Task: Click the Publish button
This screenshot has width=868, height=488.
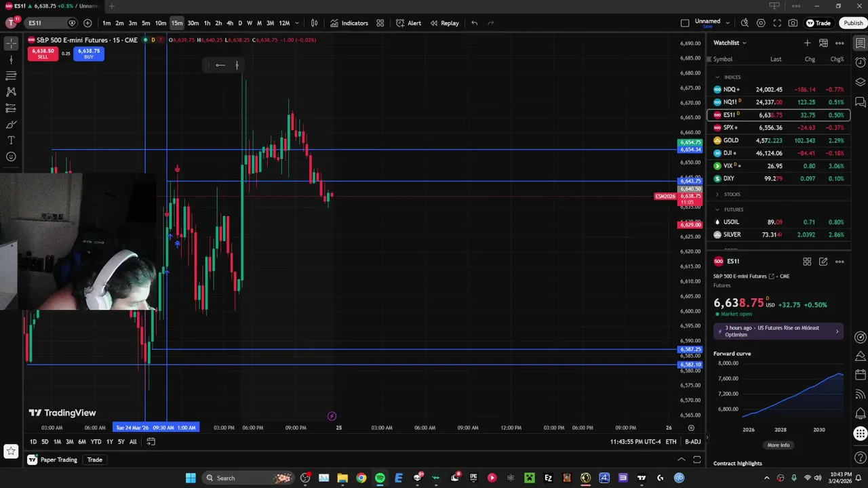Action: (853, 23)
